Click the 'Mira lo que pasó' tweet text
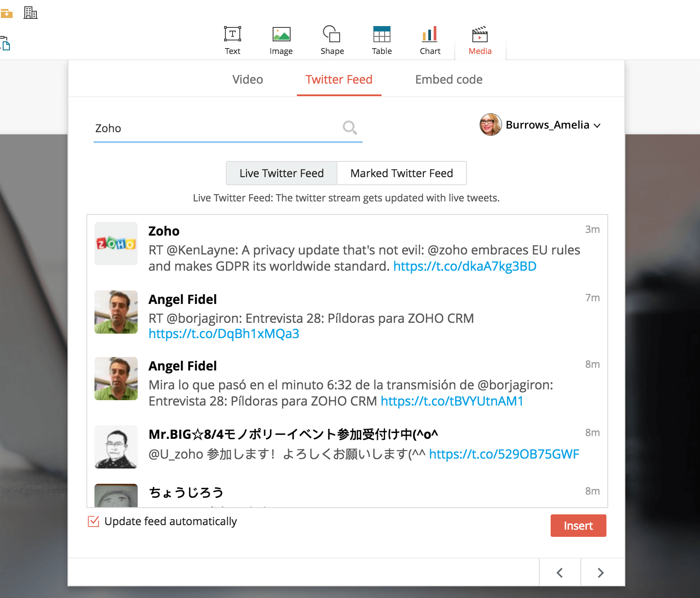The height and width of the screenshot is (598, 700). [x=351, y=393]
